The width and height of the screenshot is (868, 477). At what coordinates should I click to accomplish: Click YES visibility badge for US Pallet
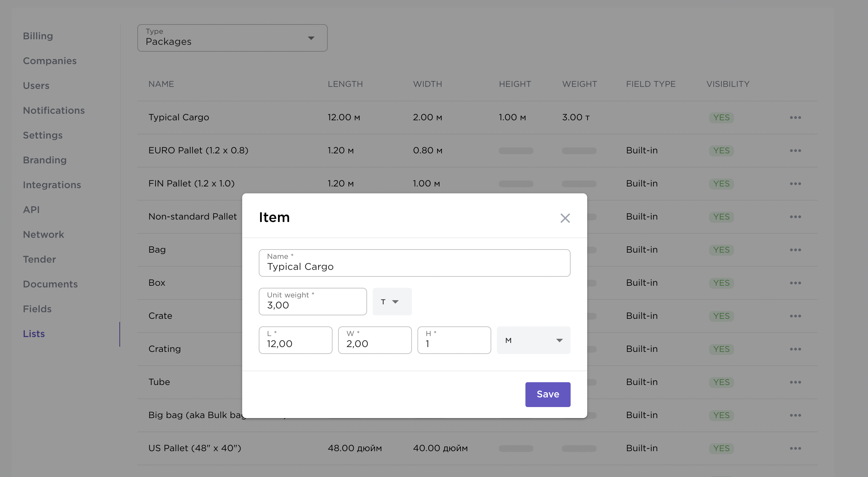click(x=721, y=448)
